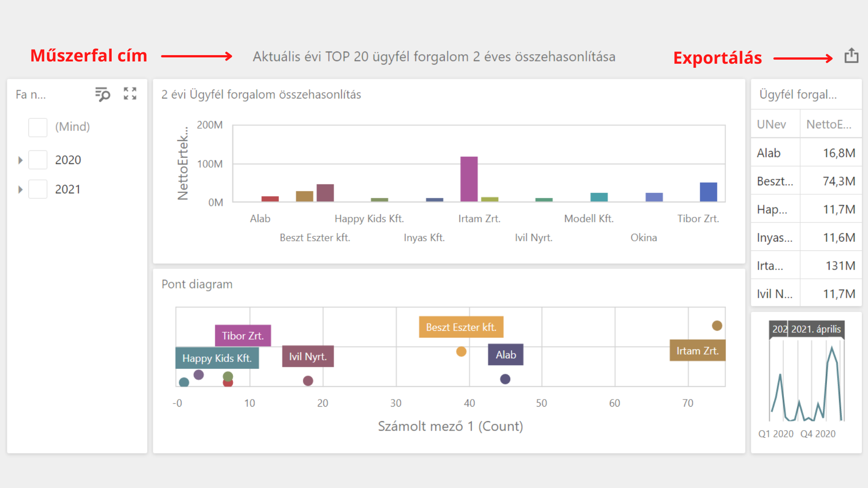Select the dark blue Alab scatter point

pyautogui.click(x=505, y=379)
